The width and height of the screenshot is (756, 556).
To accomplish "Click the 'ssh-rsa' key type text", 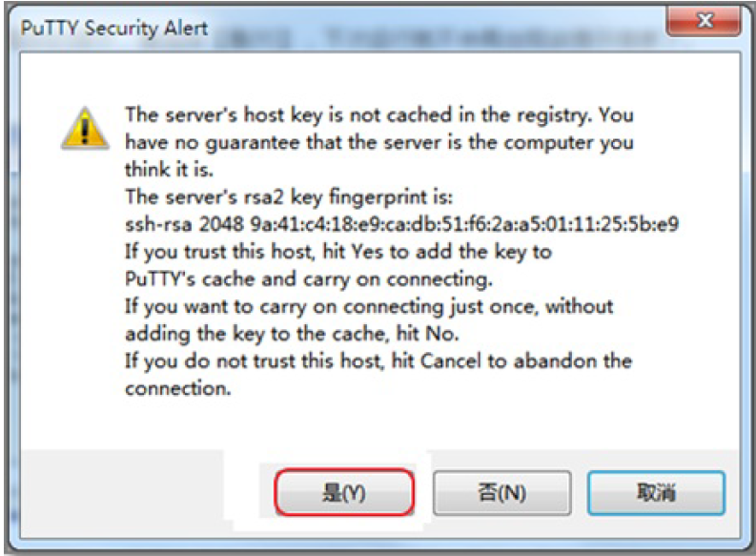I will coord(158,224).
